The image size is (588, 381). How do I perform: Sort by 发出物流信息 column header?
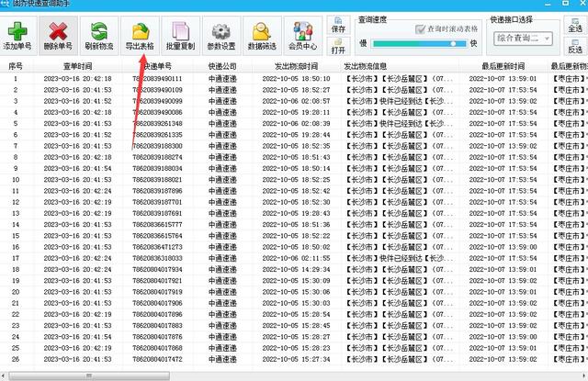pyautogui.click(x=366, y=66)
